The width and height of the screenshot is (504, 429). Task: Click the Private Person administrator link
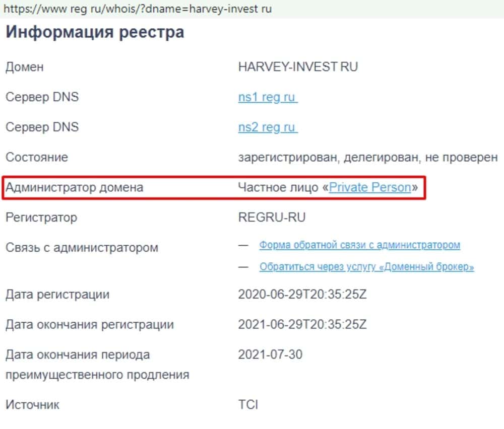click(370, 188)
